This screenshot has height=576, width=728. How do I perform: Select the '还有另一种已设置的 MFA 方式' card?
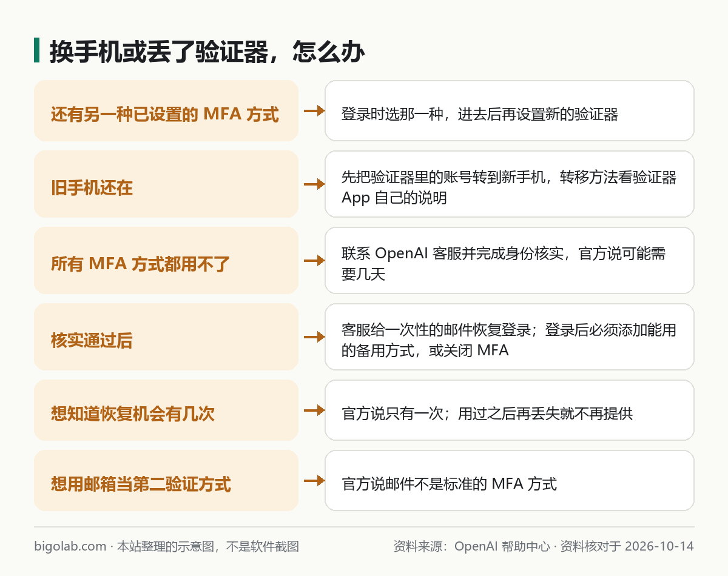166,111
